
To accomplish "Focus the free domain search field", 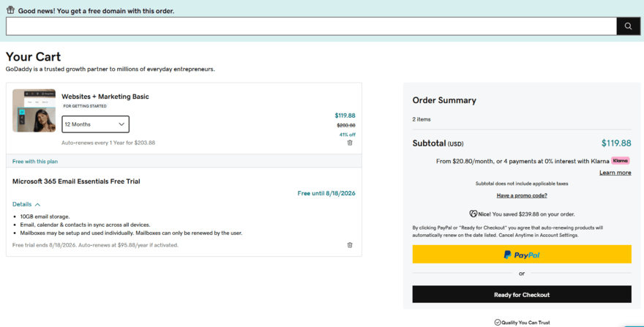I will [x=311, y=26].
